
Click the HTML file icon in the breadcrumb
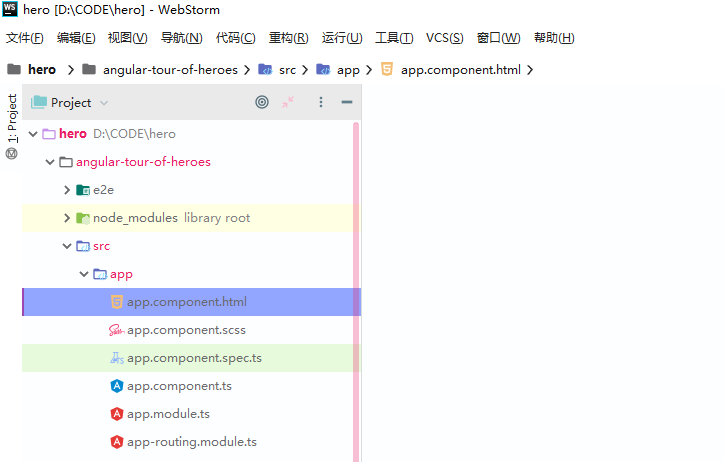click(387, 69)
